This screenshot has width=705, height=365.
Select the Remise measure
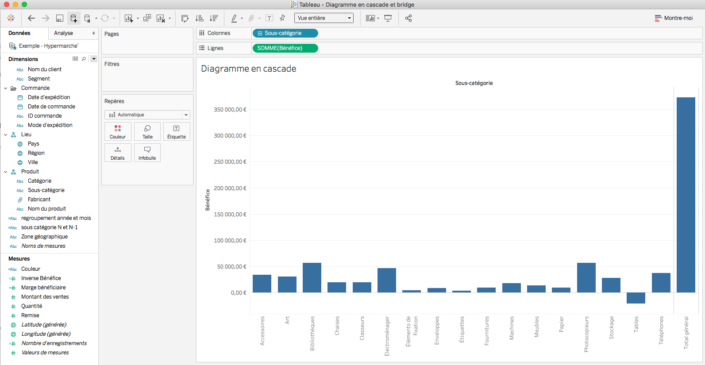(30, 315)
